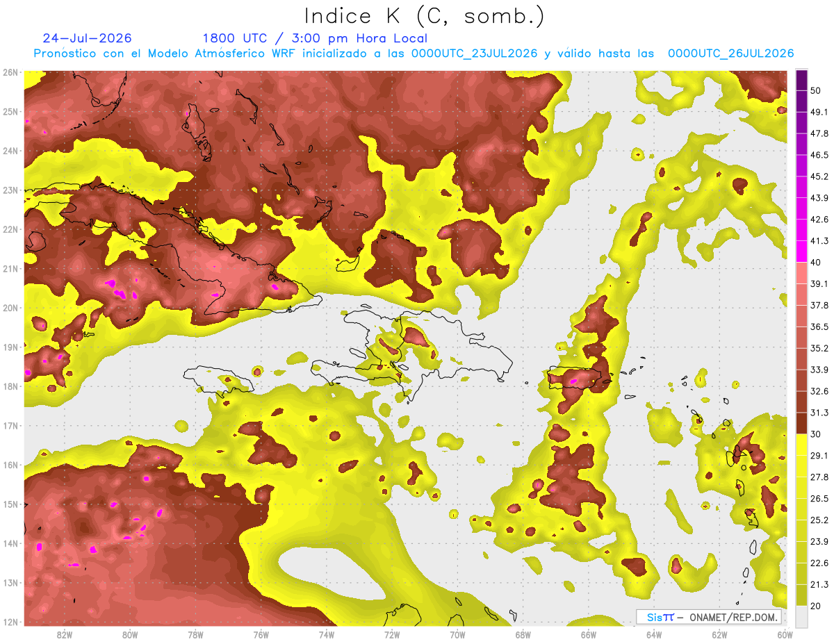Select the date text '24-Jul-2026'

[87, 38]
